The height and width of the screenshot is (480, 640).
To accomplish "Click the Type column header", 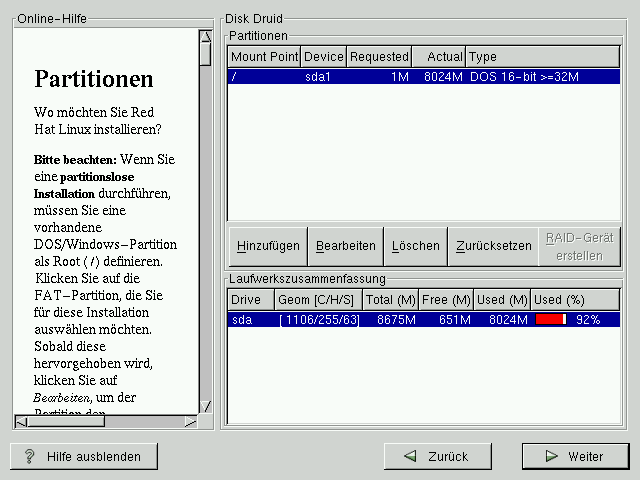I will coord(543,57).
